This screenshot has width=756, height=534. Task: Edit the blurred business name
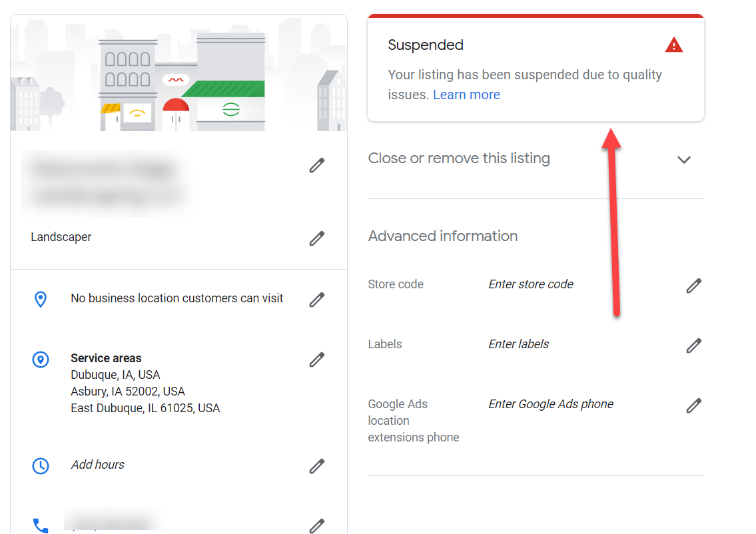click(317, 164)
